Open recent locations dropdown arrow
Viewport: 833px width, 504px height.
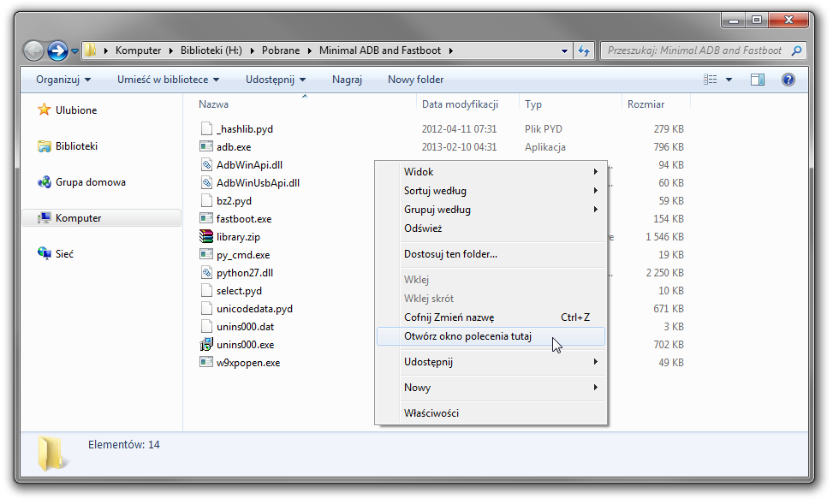pyautogui.click(x=74, y=51)
